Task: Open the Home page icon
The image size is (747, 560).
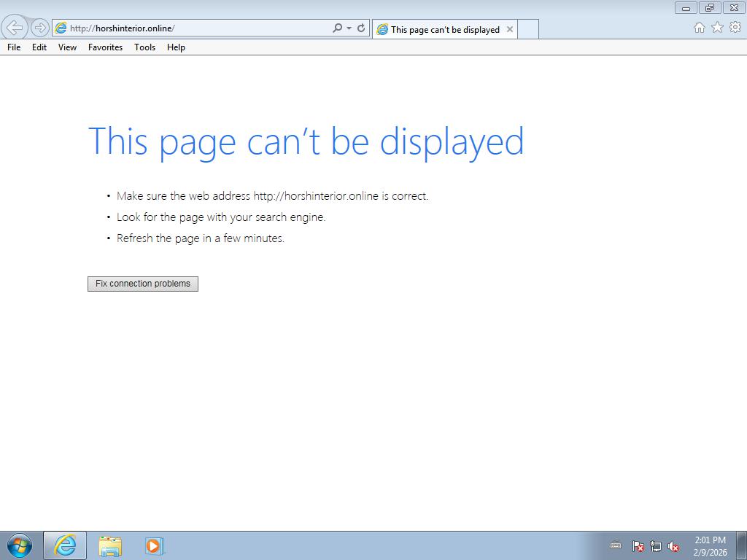Action: pos(699,28)
